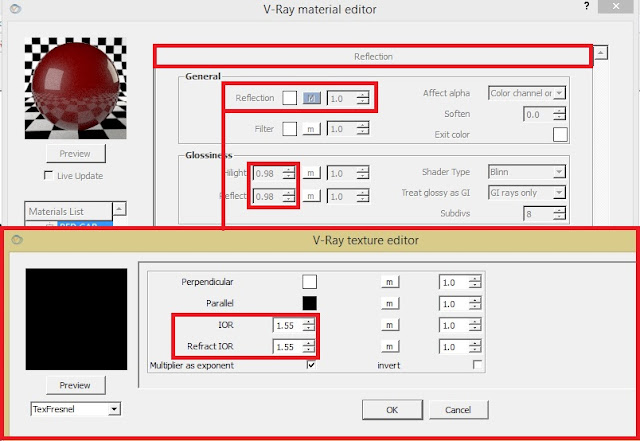Screen dimensions: 640x441
Task: Adjust the Parallel multiplier spinner
Action: pos(475,304)
